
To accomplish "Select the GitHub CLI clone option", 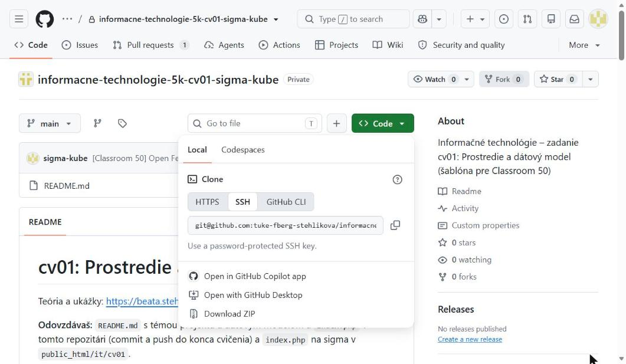I will coord(286,202).
